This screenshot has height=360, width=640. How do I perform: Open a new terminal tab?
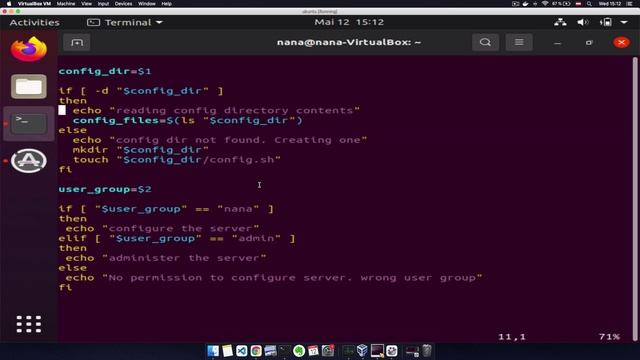(77, 42)
